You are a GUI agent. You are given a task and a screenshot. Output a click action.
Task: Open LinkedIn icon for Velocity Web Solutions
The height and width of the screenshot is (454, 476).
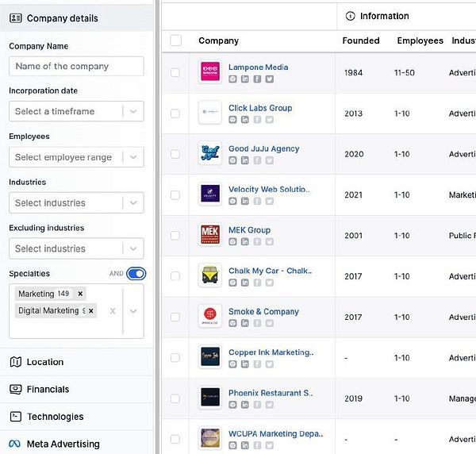pos(244,201)
